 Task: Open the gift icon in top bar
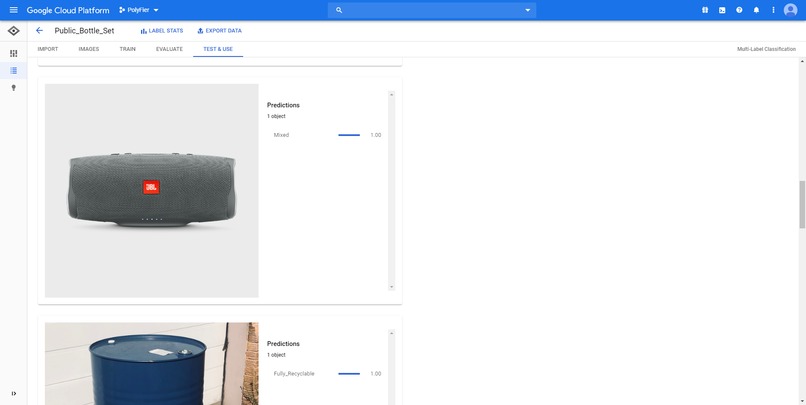[705, 10]
